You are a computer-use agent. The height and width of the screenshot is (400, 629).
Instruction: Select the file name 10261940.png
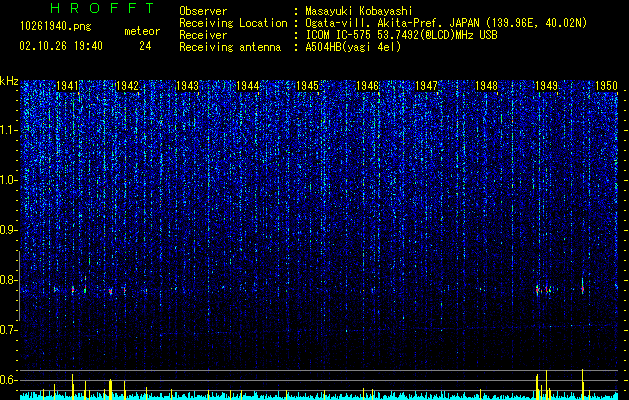(55, 26)
